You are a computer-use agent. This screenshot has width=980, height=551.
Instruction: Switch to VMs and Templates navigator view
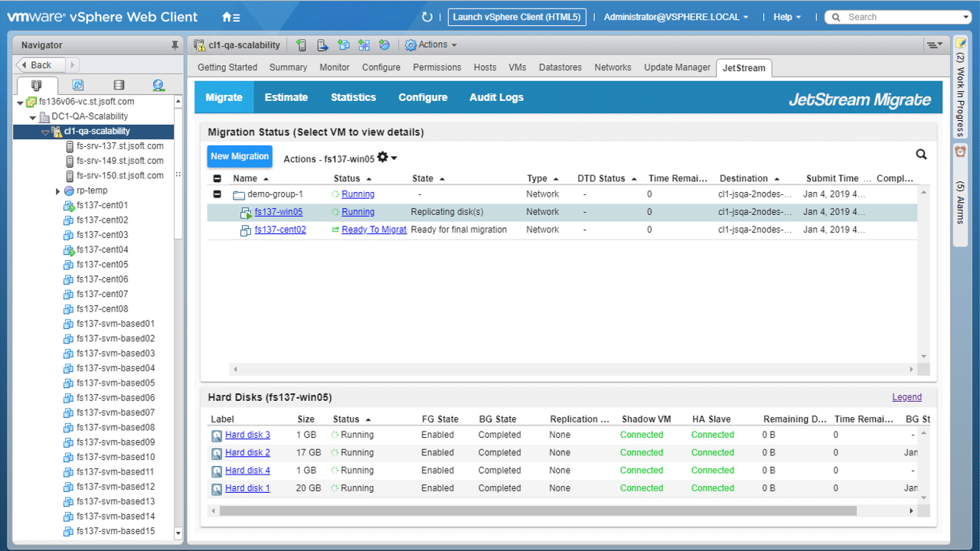pyautogui.click(x=77, y=85)
